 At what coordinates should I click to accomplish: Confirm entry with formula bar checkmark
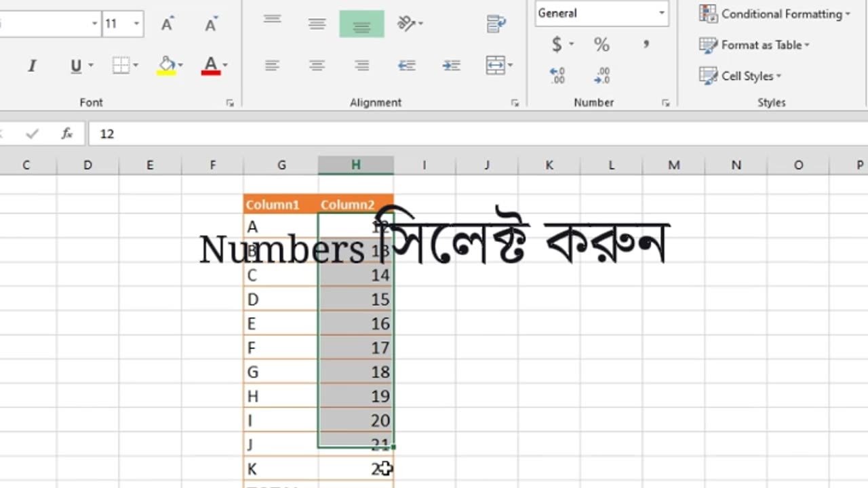(x=32, y=134)
